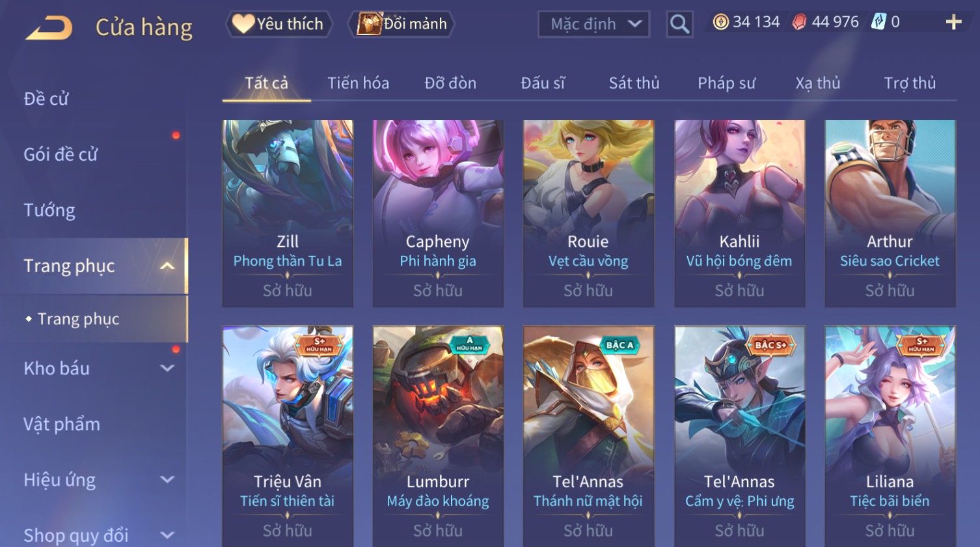Click the golden back arrow icon
This screenshot has height=547, width=980.
click(48, 28)
